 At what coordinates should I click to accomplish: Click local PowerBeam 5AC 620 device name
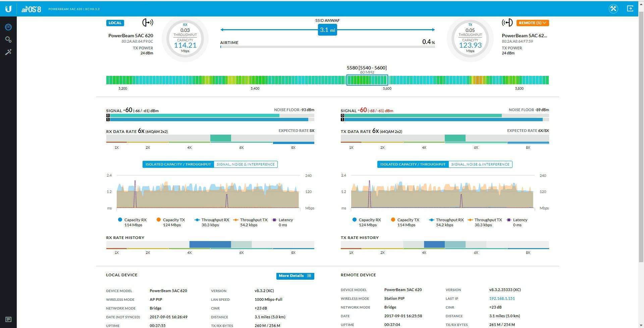pos(131,36)
